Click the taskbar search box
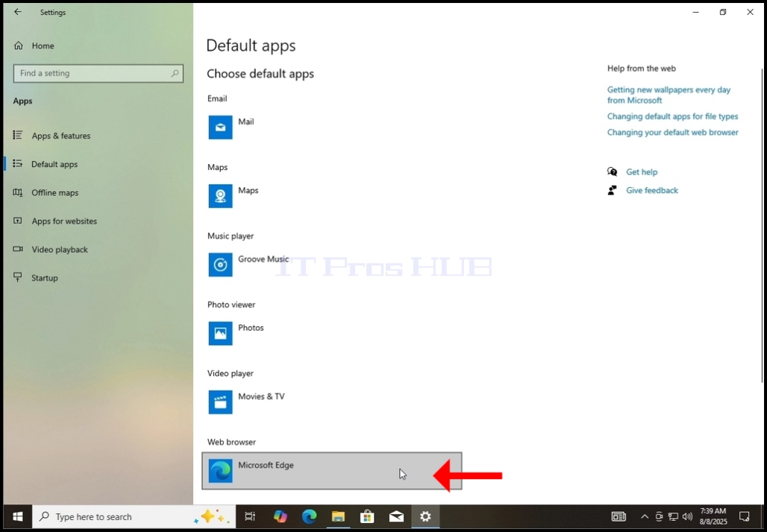The height and width of the screenshot is (532, 767). [x=134, y=516]
